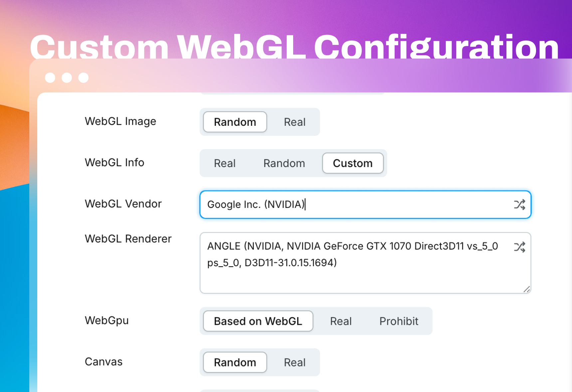The width and height of the screenshot is (572, 392).
Task: Click the WebGL Renderer label
Action: 128,239
